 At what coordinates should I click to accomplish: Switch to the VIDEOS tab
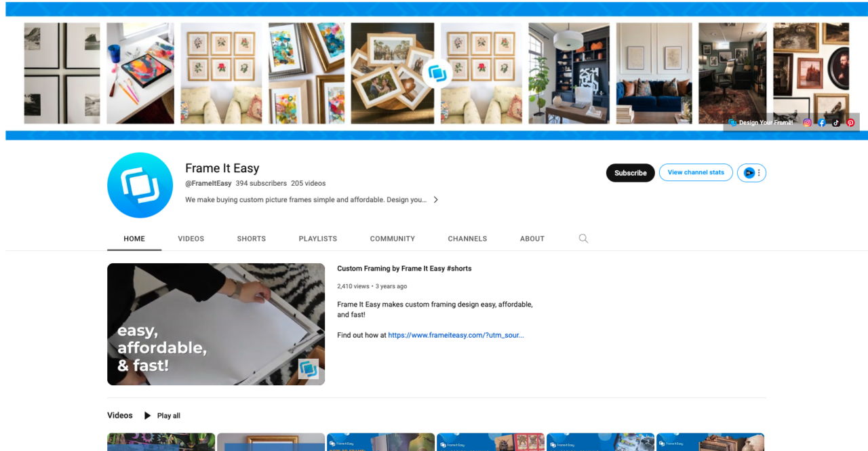coord(191,238)
